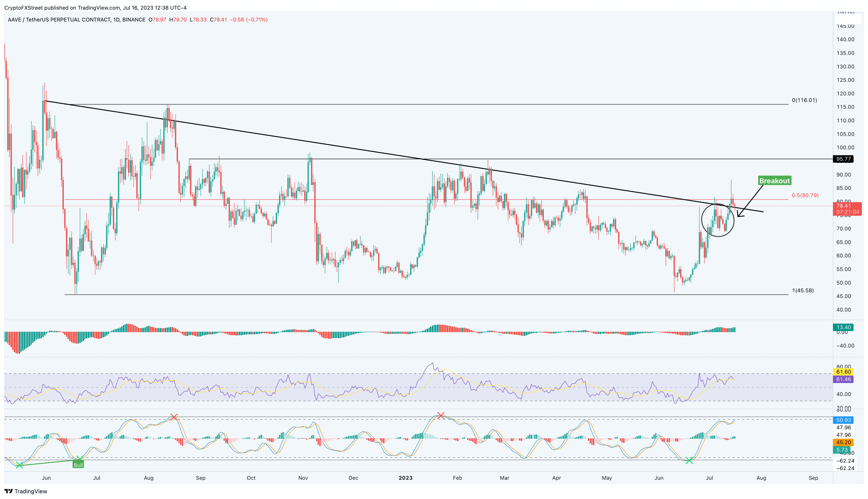Click the teal 5.73 histogram label
Image resolution: width=868 pixels, height=499 pixels.
(x=842, y=450)
